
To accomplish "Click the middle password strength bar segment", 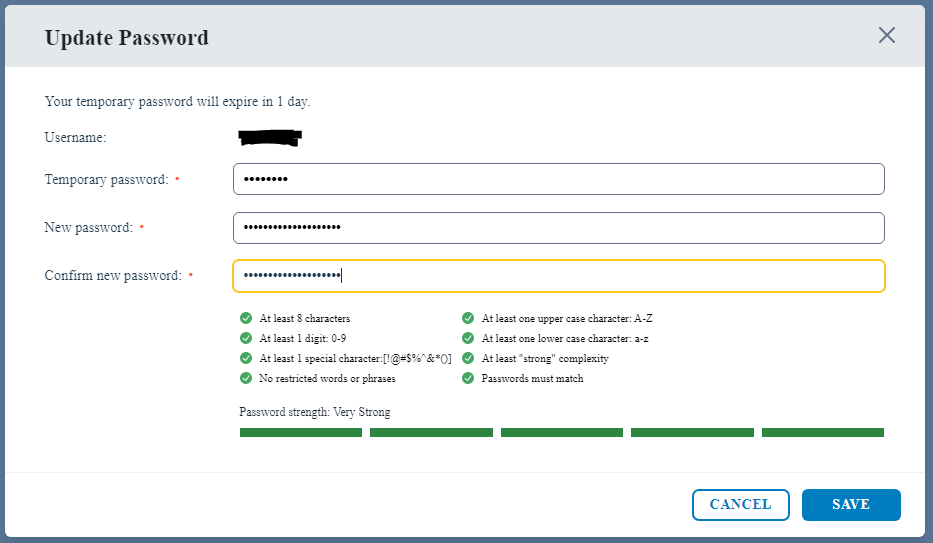I will 562,432.
